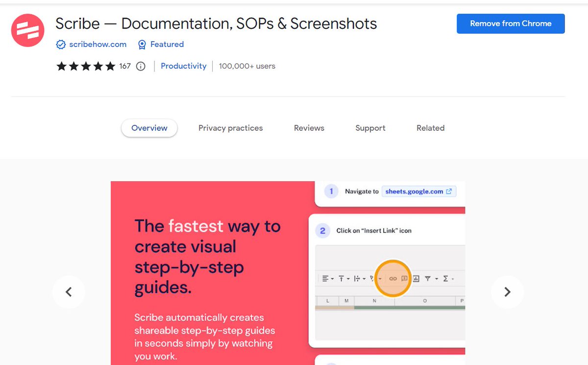
Task: Click the text rotation icon
Action: pyautogui.click(x=358, y=278)
